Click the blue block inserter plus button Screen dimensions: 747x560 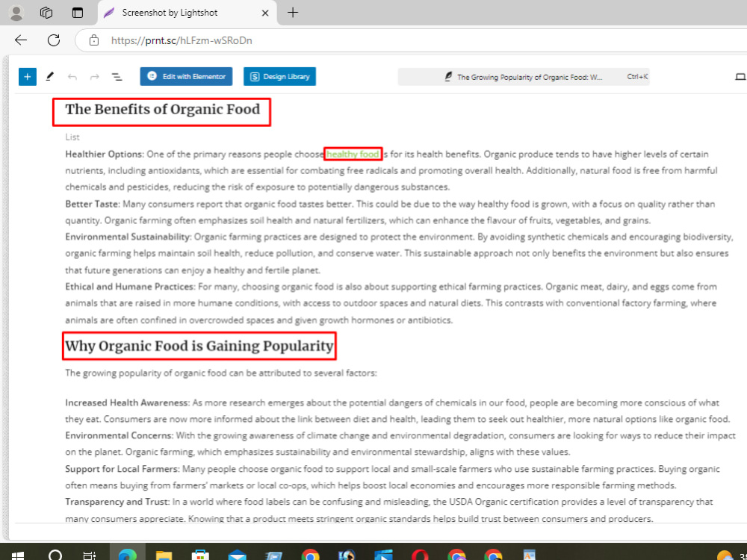(28, 77)
